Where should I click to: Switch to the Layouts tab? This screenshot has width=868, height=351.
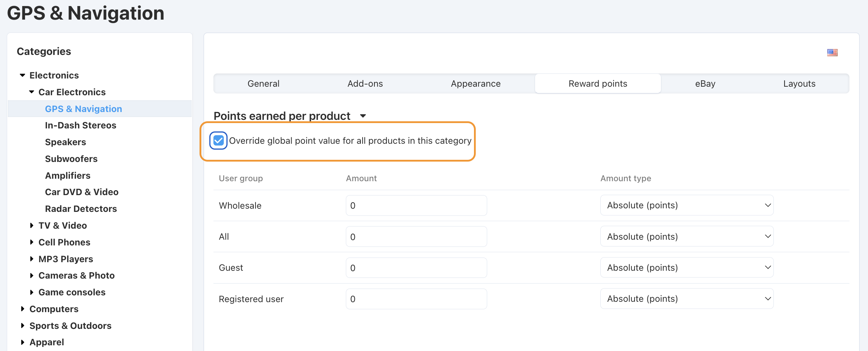799,83
